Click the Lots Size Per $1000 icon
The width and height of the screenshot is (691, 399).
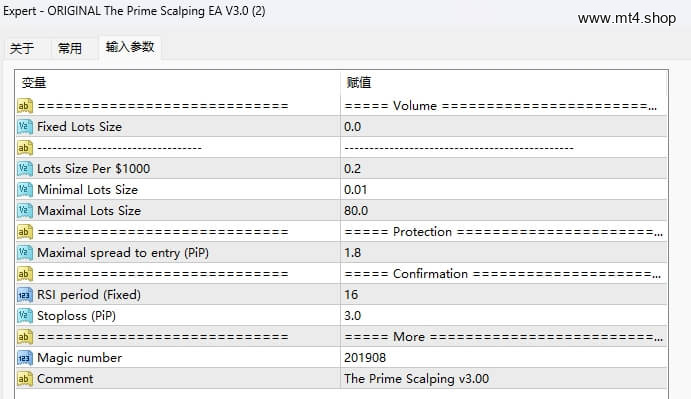coord(25,169)
